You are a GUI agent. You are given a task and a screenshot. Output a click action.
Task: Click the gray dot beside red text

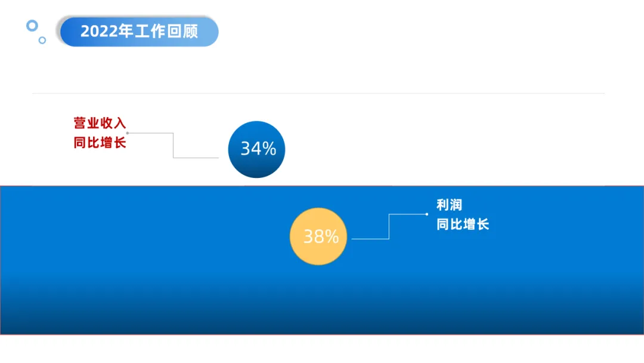tap(128, 133)
